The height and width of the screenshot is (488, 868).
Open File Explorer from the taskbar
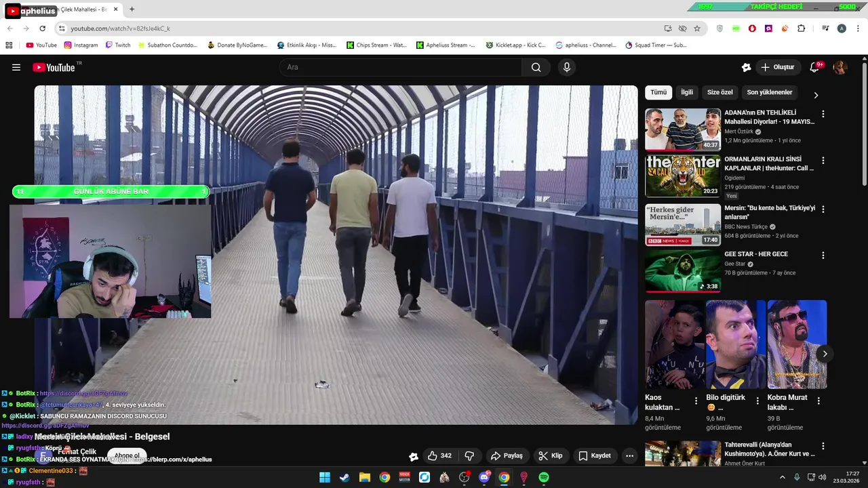click(365, 477)
